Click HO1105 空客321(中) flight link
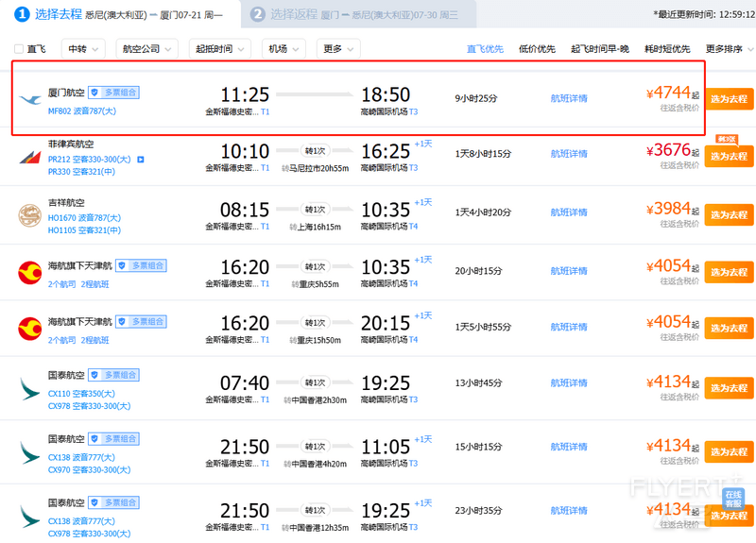 click(84, 230)
